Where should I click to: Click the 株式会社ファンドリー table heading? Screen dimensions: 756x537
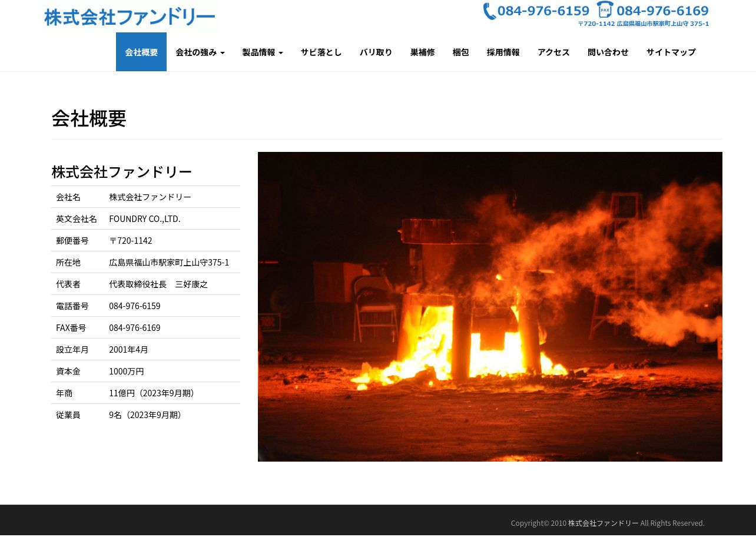point(122,172)
